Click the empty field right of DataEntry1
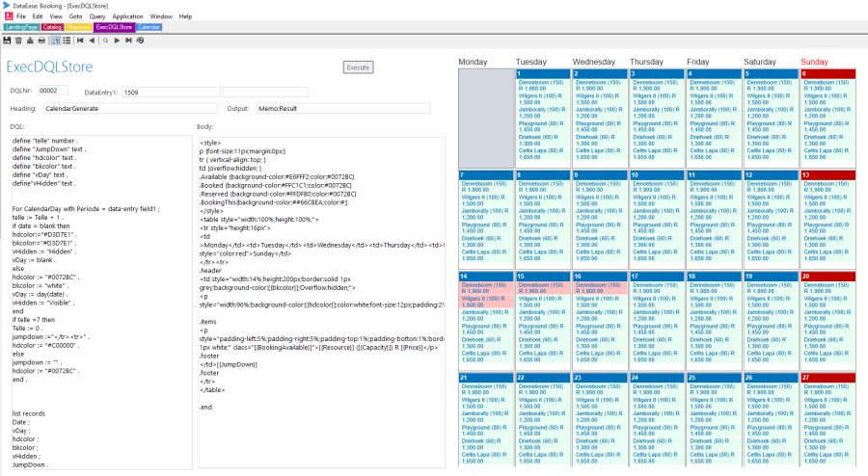 [x=266, y=93]
